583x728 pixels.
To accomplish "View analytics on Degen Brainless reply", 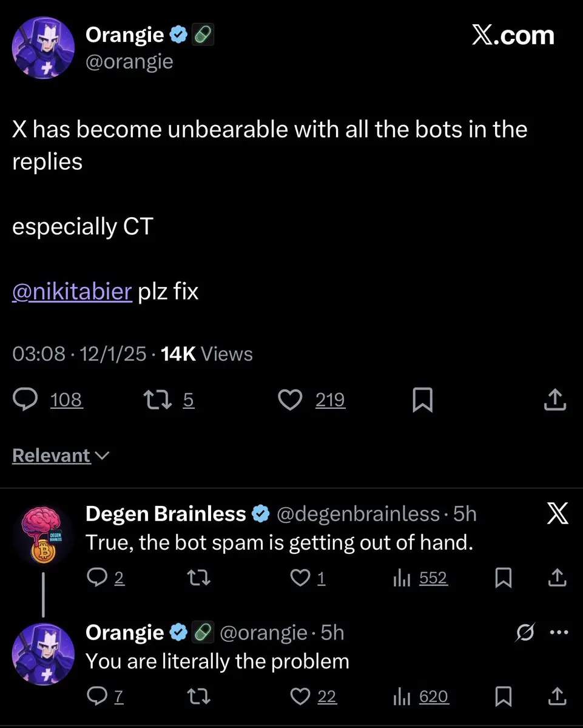I will tap(402, 578).
